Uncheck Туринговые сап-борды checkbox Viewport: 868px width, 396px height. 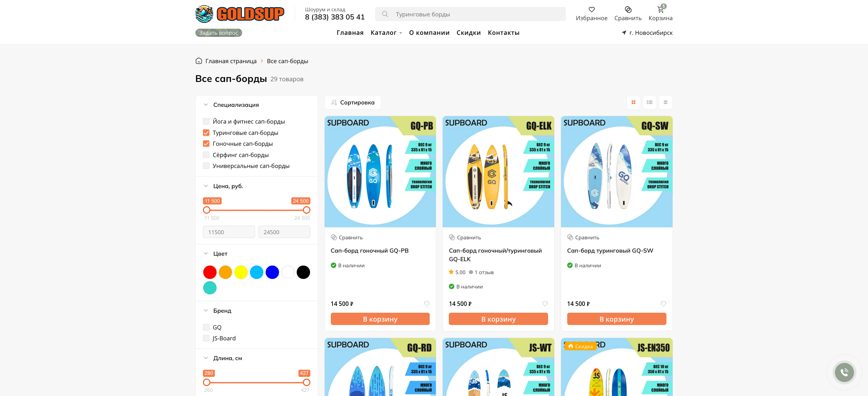pos(206,132)
